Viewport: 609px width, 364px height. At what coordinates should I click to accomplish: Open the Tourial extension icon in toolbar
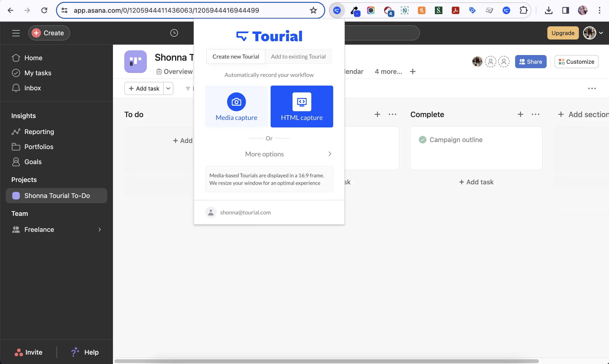[x=337, y=10]
